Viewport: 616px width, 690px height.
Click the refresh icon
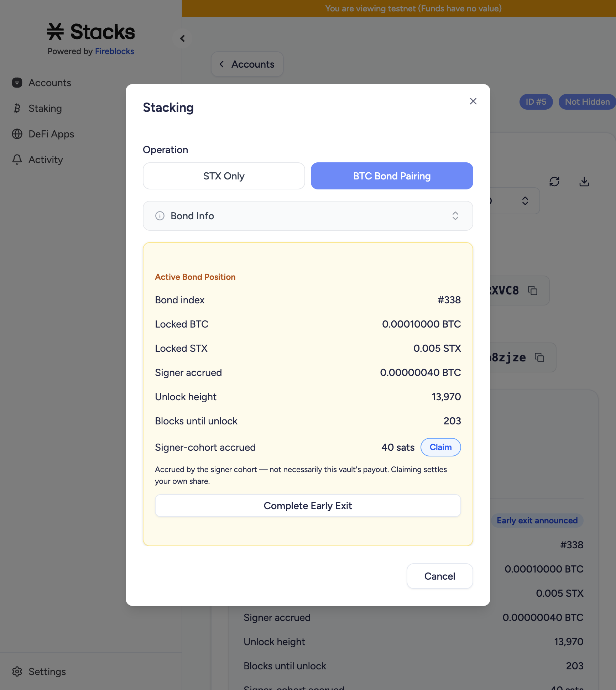coord(554,182)
